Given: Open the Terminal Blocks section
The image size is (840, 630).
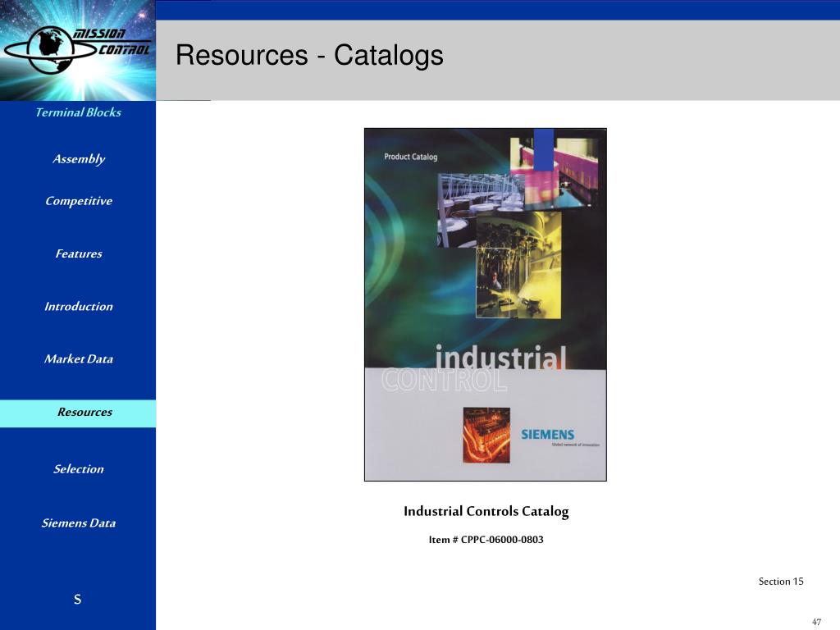Looking at the screenshot, I should coord(78,112).
